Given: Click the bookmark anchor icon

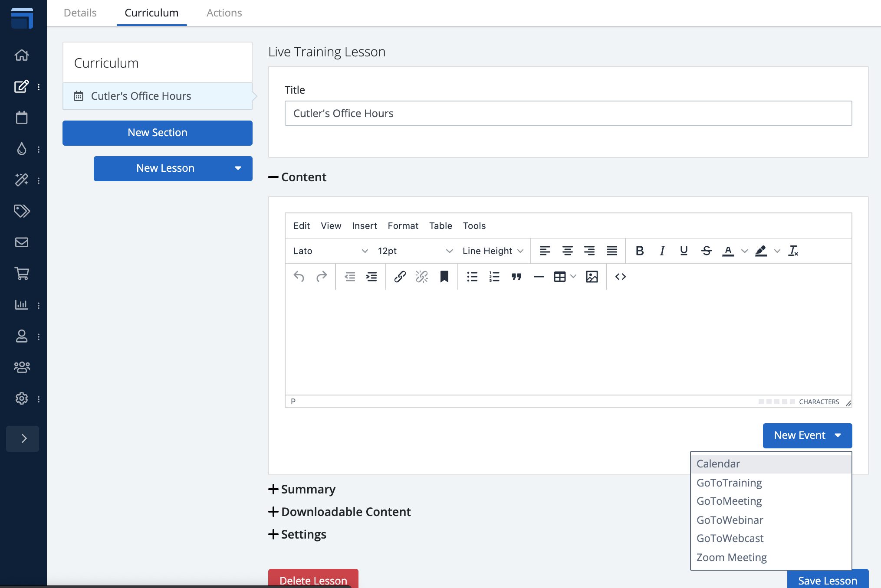Looking at the screenshot, I should 444,277.
